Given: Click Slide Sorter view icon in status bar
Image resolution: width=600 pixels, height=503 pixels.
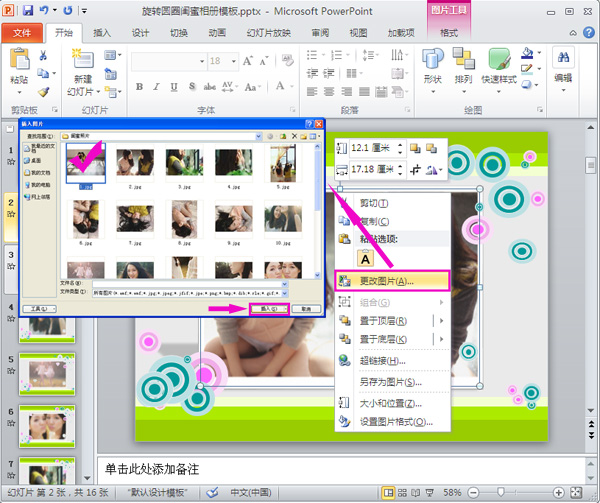Looking at the screenshot, I should coord(402,493).
